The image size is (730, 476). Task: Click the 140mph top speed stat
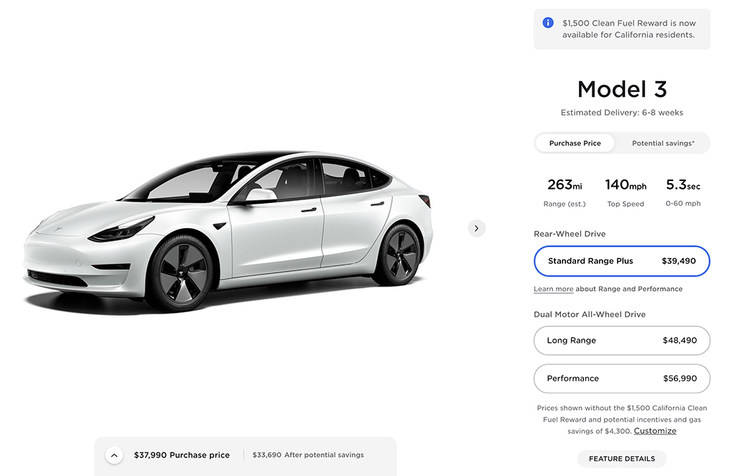tap(625, 190)
